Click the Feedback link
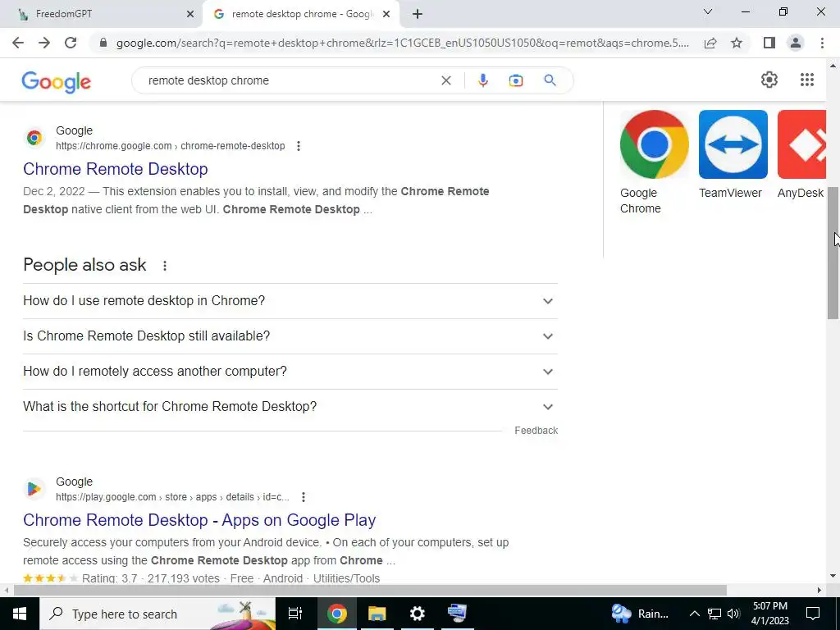This screenshot has width=840, height=630. coord(536,431)
